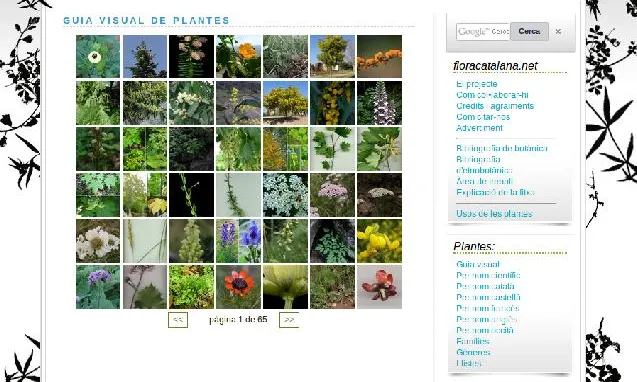Open the Com col·laborar-hi link
The height and width of the screenshot is (382, 637).
pyautogui.click(x=492, y=95)
